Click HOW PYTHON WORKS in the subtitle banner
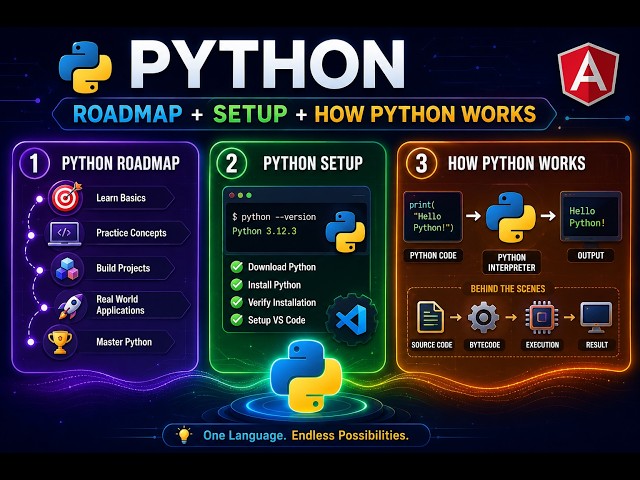The height and width of the screenshot is (480, 640). [x=425, y=114]
